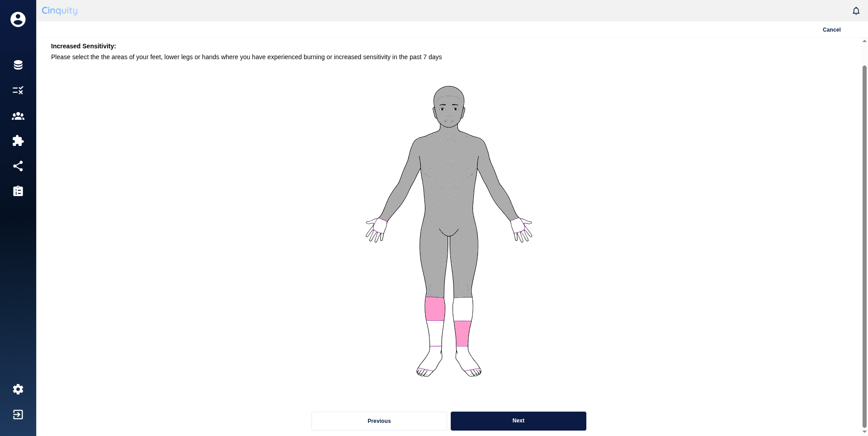868x436 pixels.
Task: Click the 'Increased Sensitivity:' heading
Action: 84,46
